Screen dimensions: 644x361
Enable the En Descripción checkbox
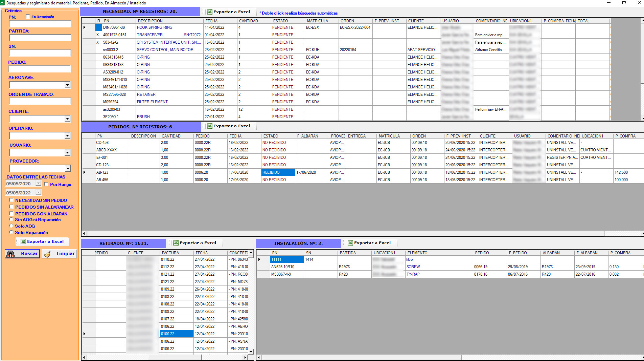point(28,17)
